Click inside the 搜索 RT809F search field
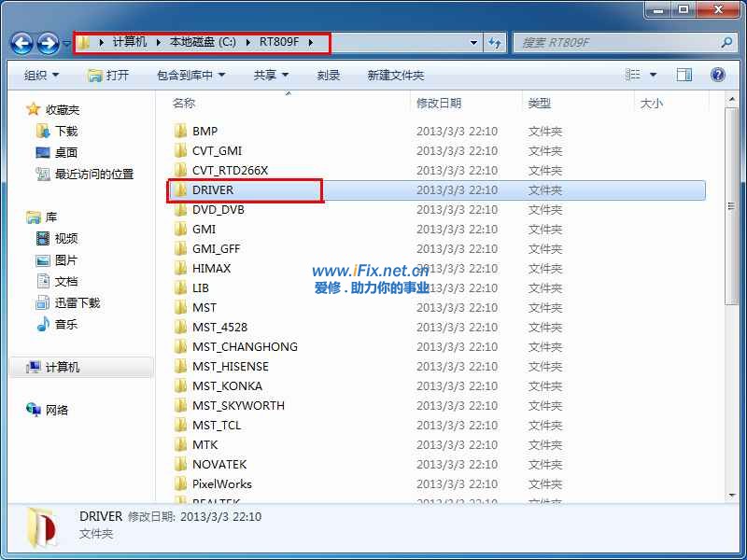The image size is (747, 560). [x=616, y=43]
